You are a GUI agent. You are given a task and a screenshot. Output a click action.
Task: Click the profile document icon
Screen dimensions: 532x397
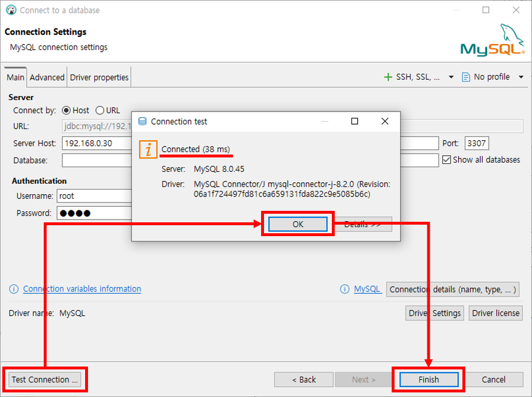tap(466, 78)
